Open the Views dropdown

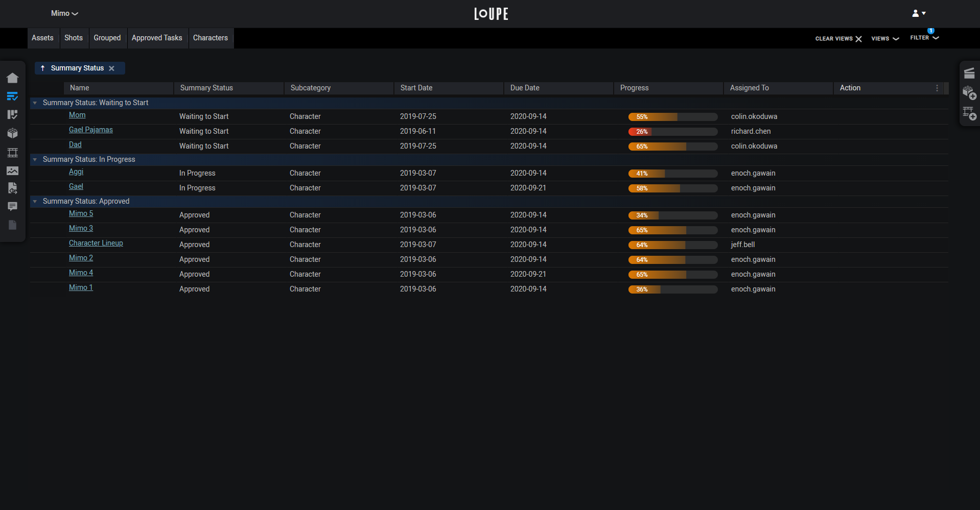885,39
